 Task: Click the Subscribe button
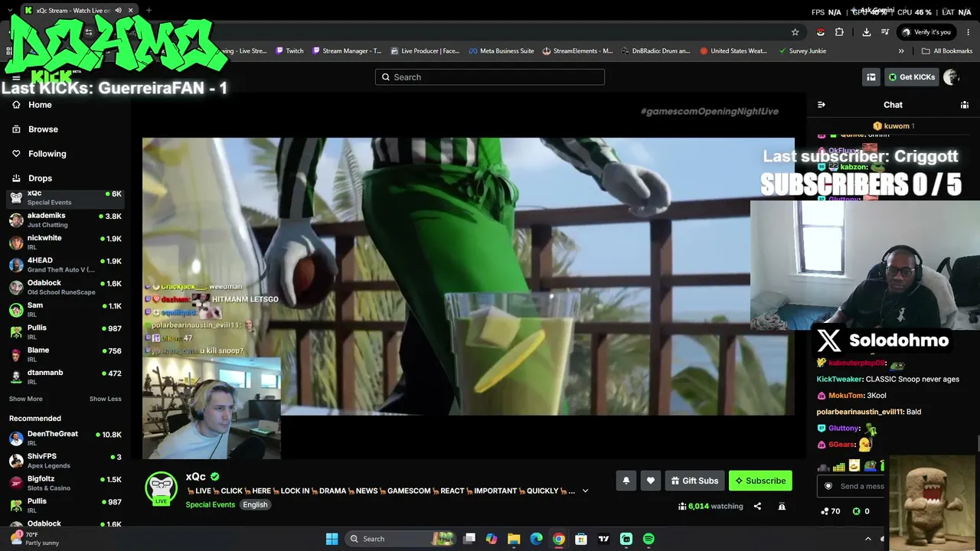(760, 481)
